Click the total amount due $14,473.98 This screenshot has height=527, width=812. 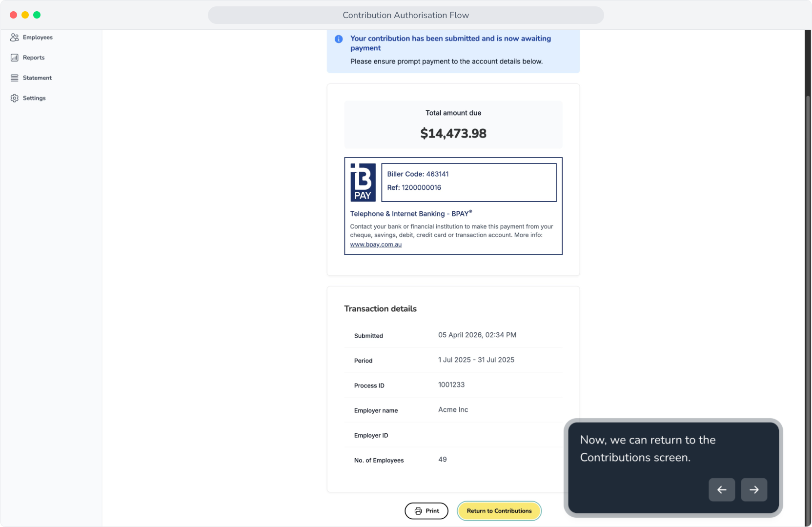pos(453,133)
